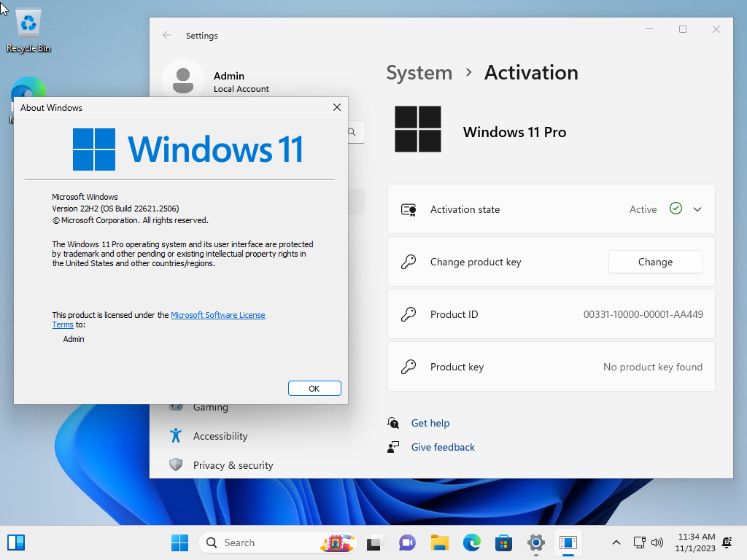Open the Windows Start button
This screenshot has width=747, height=560.
[179, 542]
